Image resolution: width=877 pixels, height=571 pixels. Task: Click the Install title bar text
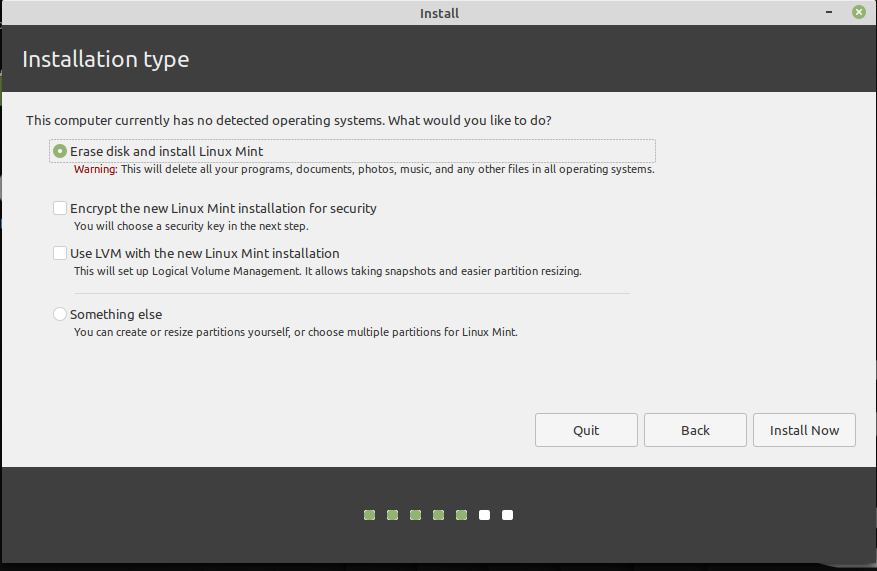440,13
